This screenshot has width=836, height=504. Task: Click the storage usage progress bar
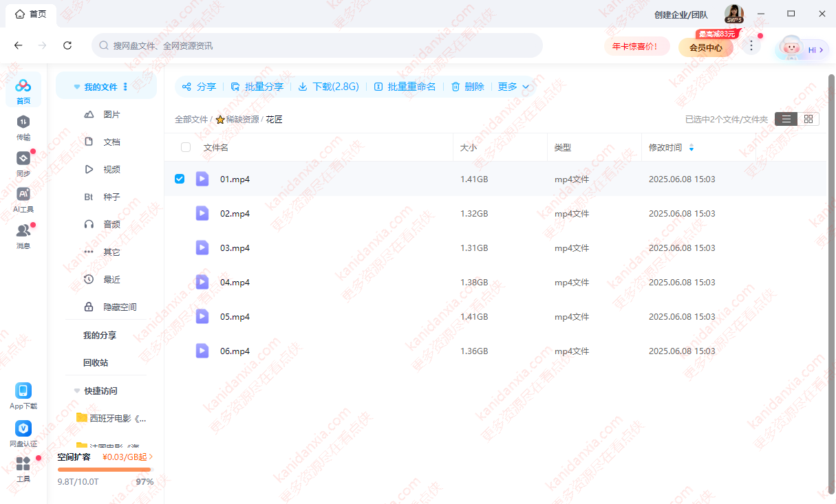coord(105,470)
